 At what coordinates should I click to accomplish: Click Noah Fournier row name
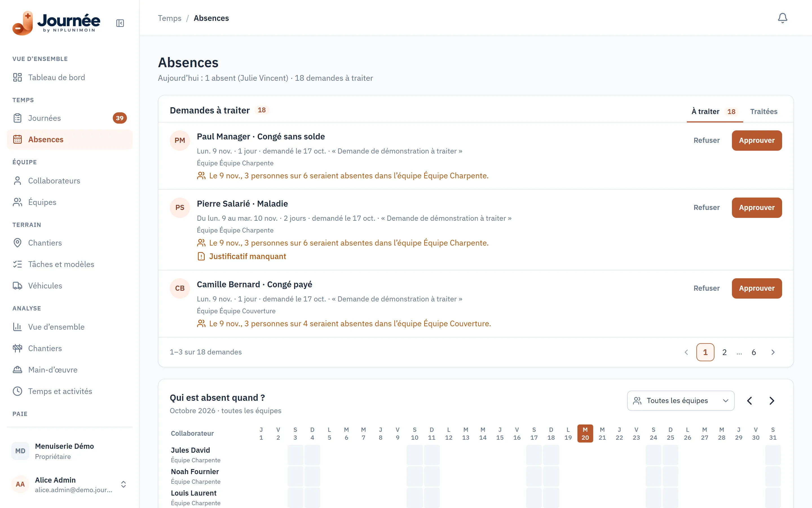[x=195, y=471]
